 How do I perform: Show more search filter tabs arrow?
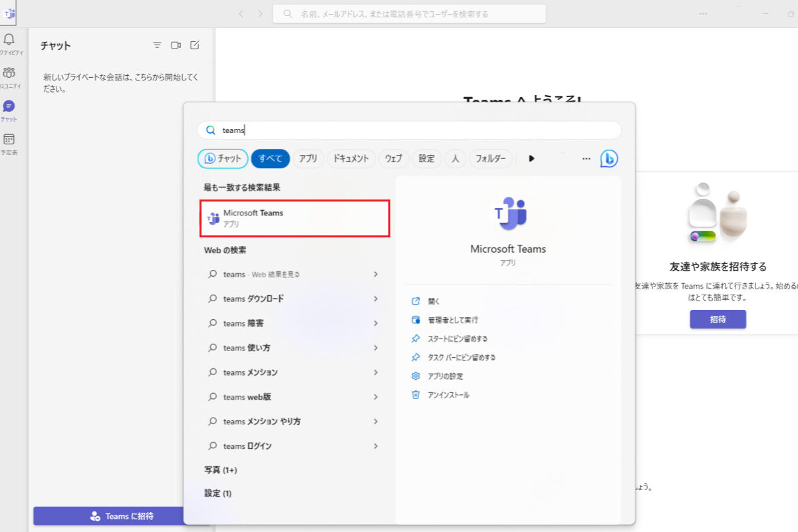(x=531, y=158)
